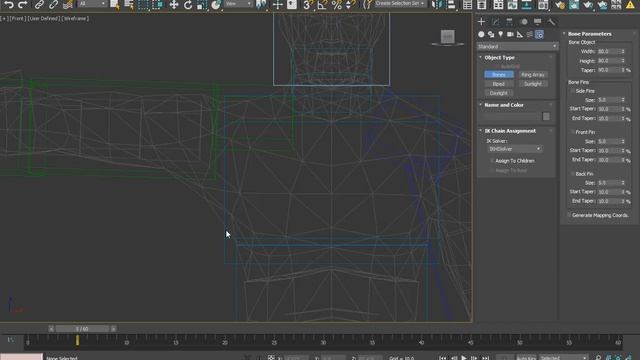Screen dimensions: 640x360
Task: Click the Play Animation button
Action: pyautogui.click(x=464, y=358)
